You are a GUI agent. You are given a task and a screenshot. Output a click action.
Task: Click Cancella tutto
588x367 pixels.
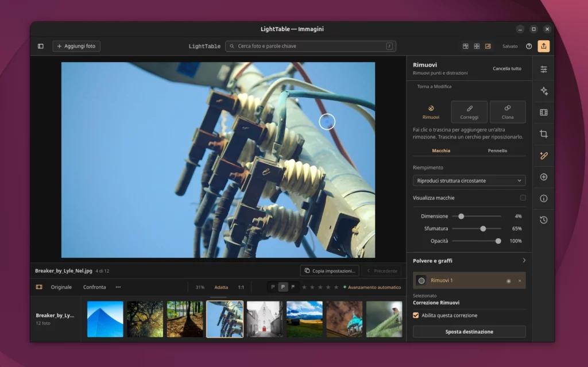506,69
